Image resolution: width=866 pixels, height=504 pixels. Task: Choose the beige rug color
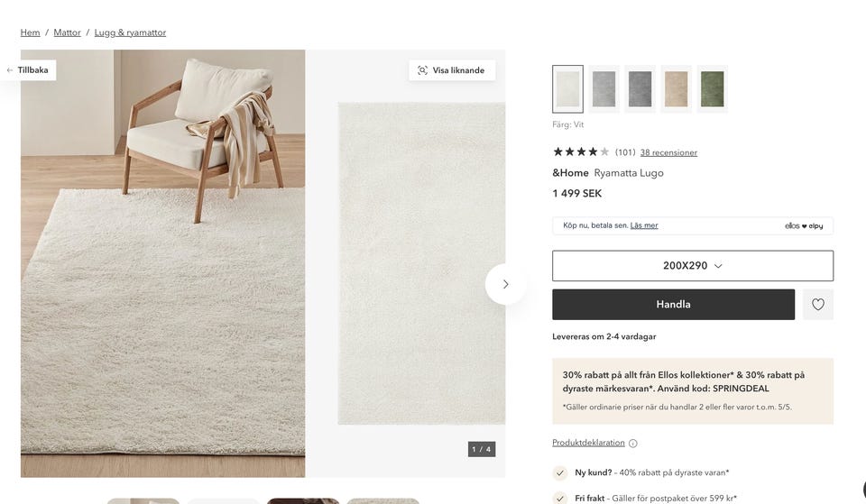(x=676, y=89)
